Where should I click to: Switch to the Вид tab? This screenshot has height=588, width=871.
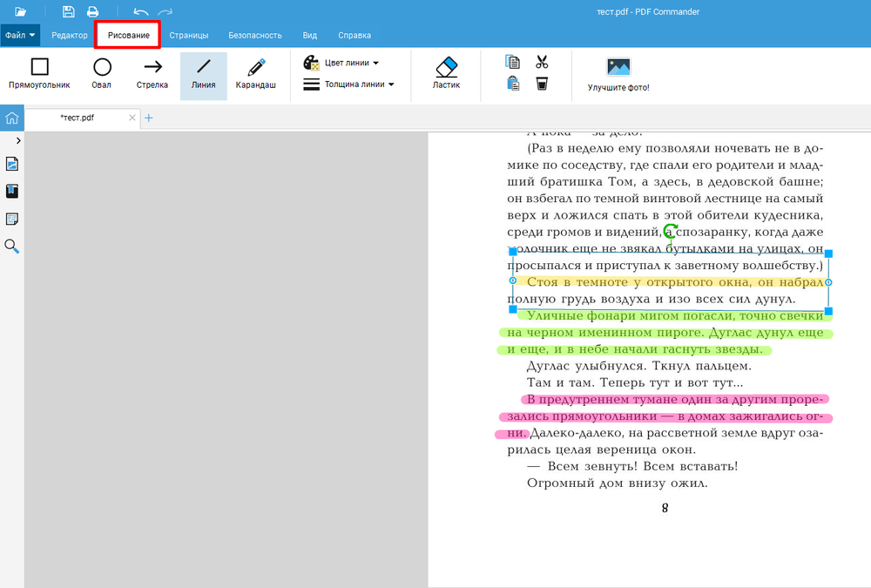coord(310,35)
